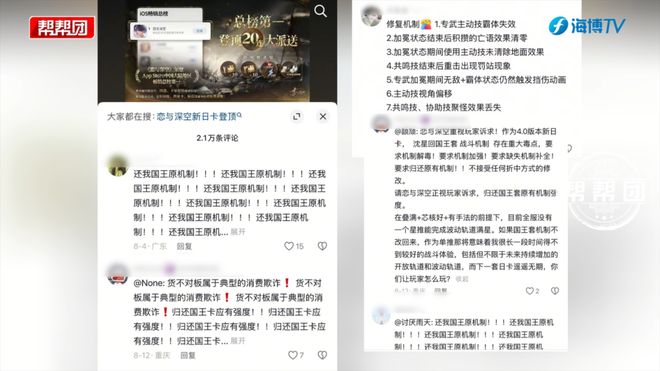Dislike the @None consumer fraud comment
660x371 pixels.
coord(322,355)
